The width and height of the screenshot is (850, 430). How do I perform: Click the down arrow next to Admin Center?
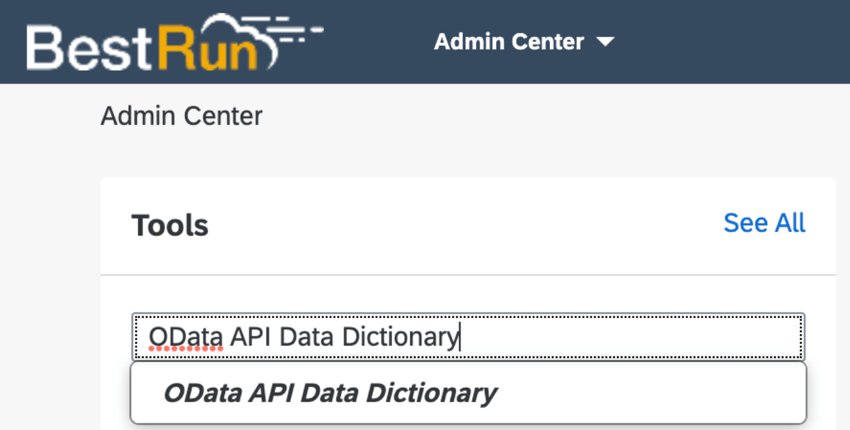click(604, 42)
